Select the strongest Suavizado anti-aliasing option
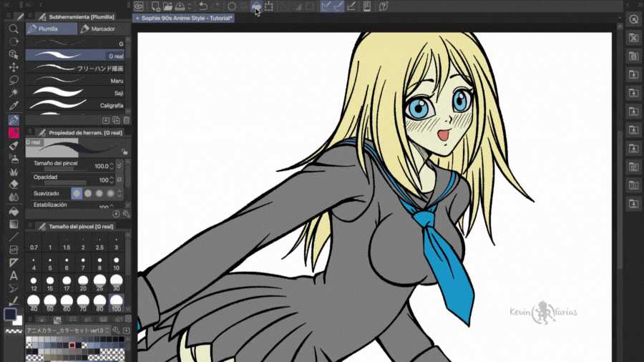The height and width of the screenshot is (362, 644). tap(110, 193)
